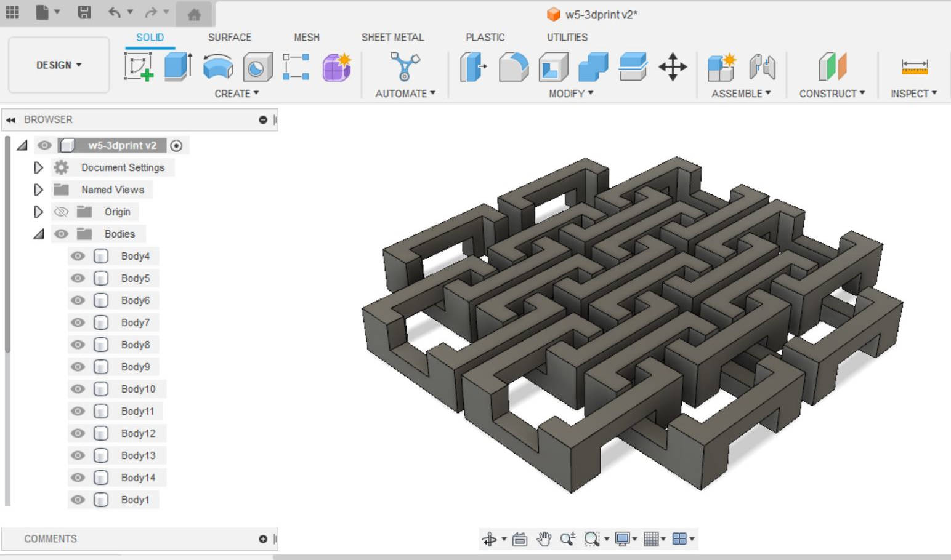Image resolution: width=951 pixels, height=560 pixels.
Task: Open Grid and Snaps settings
Action: tap(654, 539)
